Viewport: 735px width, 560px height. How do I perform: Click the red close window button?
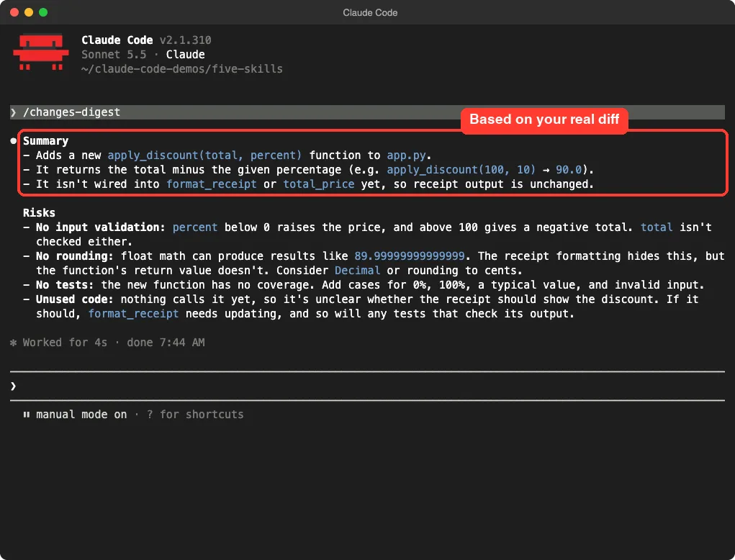[14, 12]
